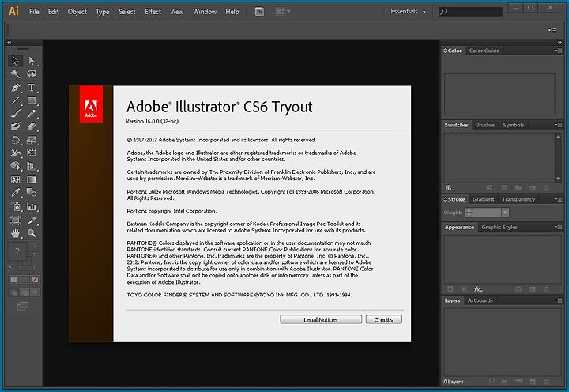
Task: Select the Lasso tool
Action: coord(32,73)
